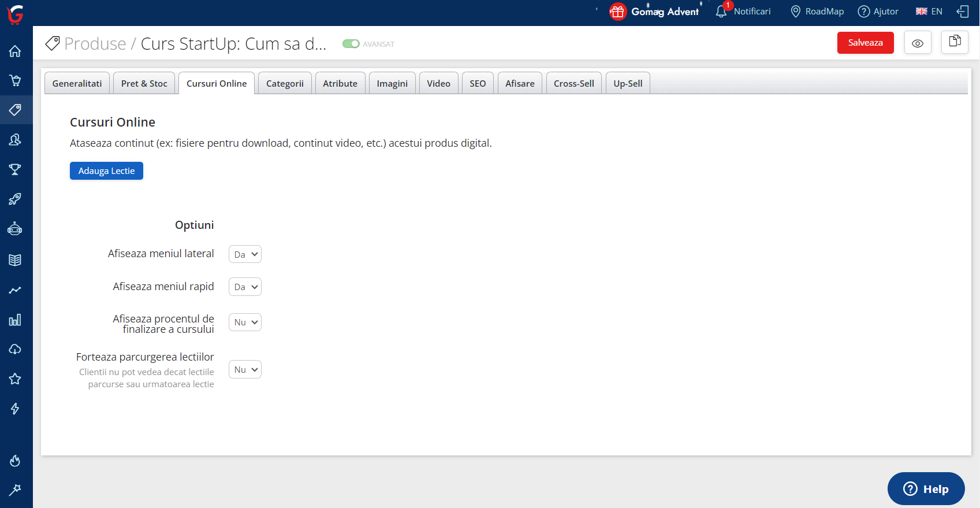Image resolution: width=980 pixels, height=508 pixels.
Task: Toggle the AVANSAT switch
Action: point(351,44)
